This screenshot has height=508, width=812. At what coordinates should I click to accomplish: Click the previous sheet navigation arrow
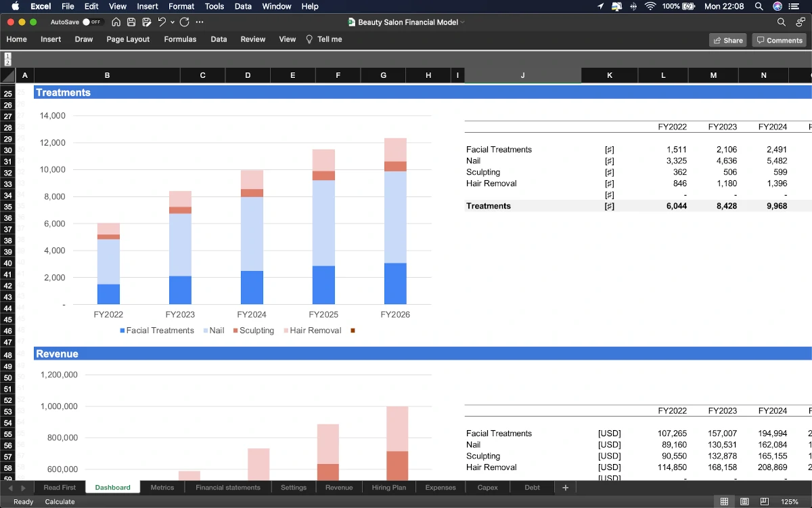tap(10, 488)
